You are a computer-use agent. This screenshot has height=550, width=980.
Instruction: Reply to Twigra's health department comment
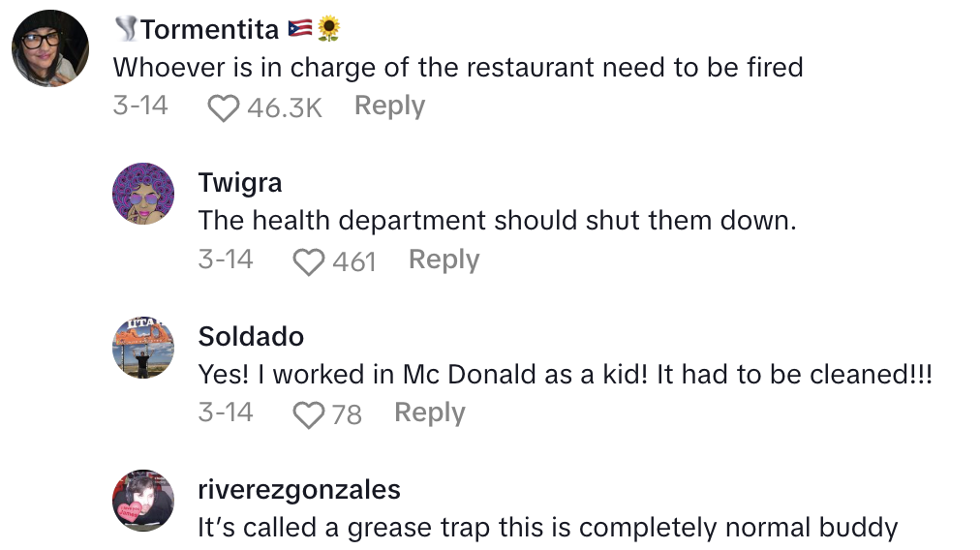click(x=444, y=260)
